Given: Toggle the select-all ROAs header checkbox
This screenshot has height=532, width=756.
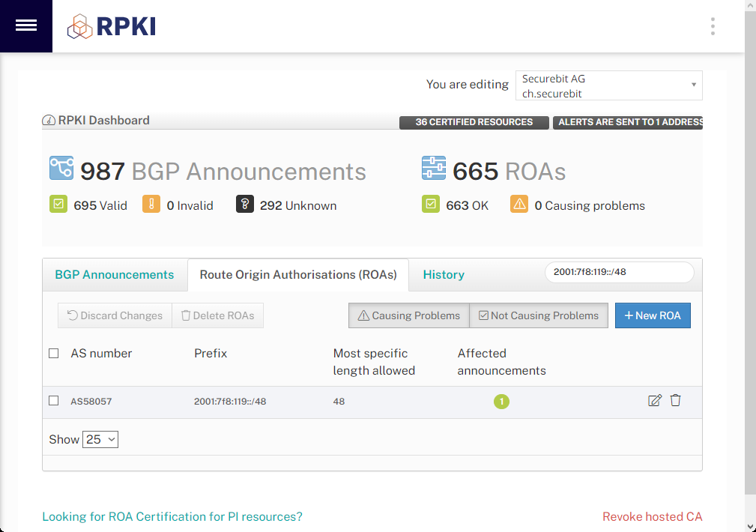Looking at the screenshot, I should [53, 354].
